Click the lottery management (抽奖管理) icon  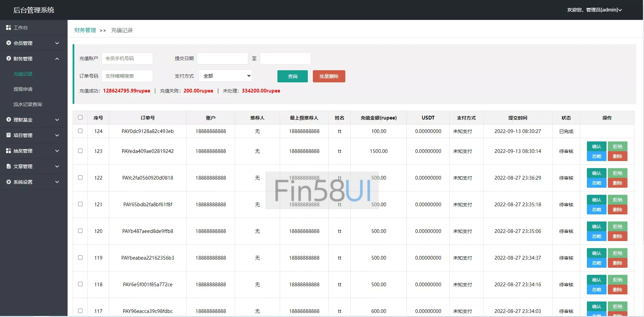[8, 151]
